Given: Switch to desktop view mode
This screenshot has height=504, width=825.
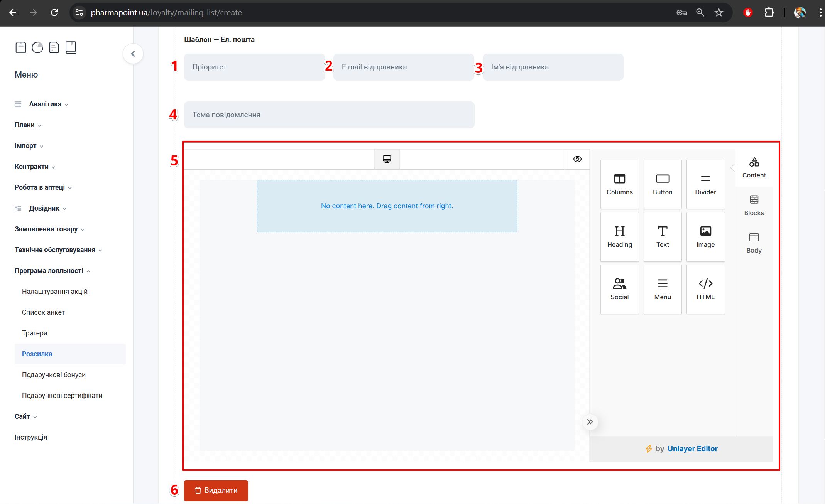Looking at the screenshot, I should click(x=387, y=159).
